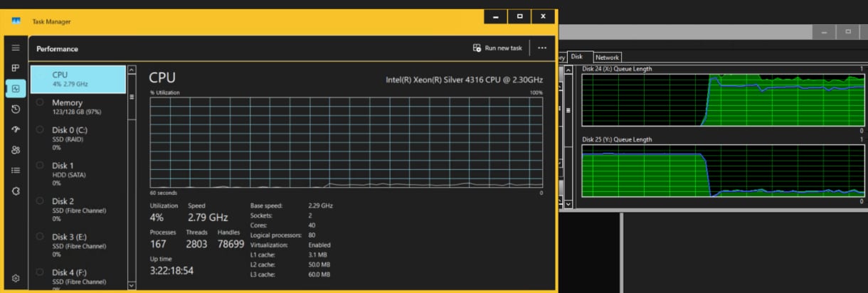Open the Users page icon
868x293 pixels.
[x=16, y=150]
